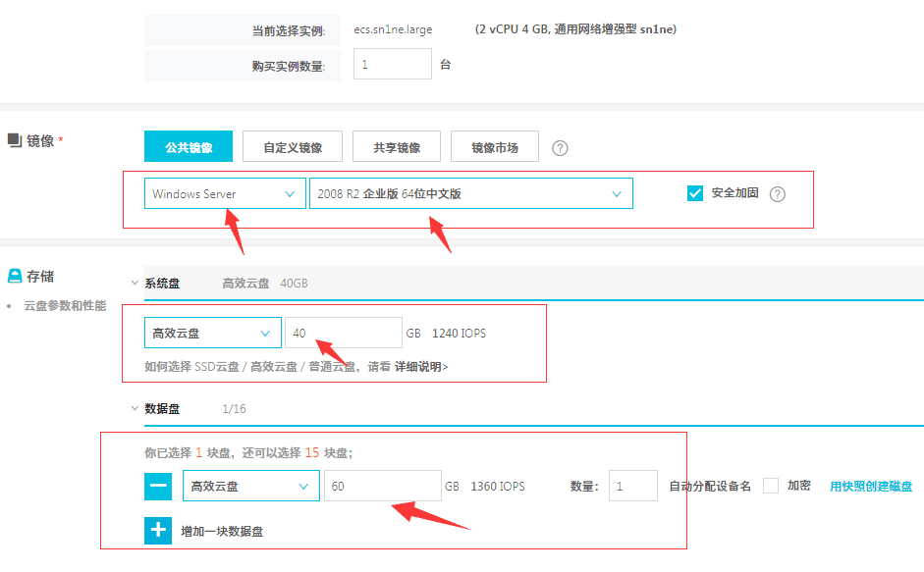
Task: Switch to the 自定义镜像 tab
Action: [293, 147]
